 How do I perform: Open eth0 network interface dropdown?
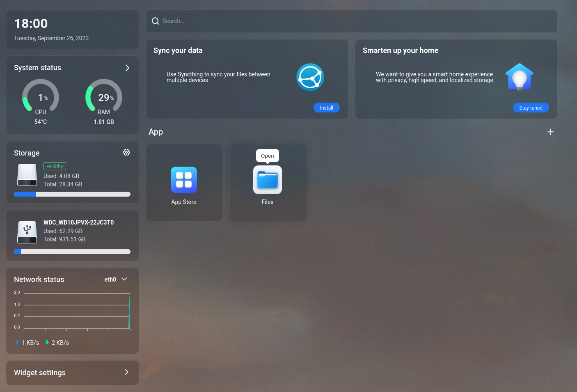(x=116, y=279)
